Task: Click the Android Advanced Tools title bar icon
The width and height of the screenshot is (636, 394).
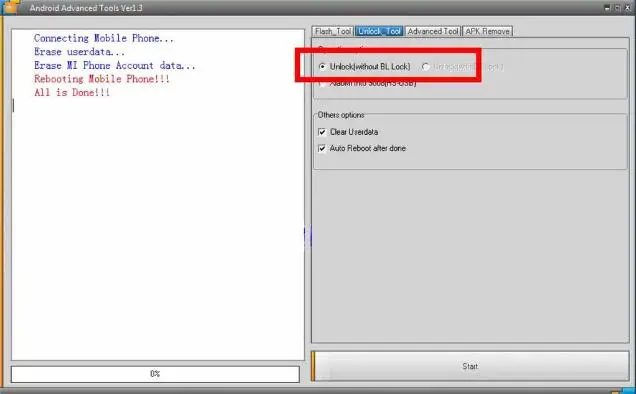Action: [x=11, y=7]
